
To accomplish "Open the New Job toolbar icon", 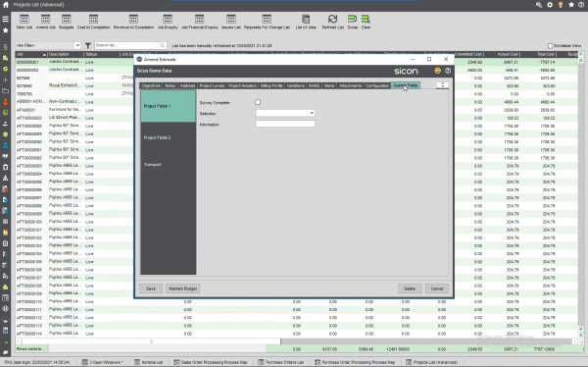I will [x=24, y=22].
